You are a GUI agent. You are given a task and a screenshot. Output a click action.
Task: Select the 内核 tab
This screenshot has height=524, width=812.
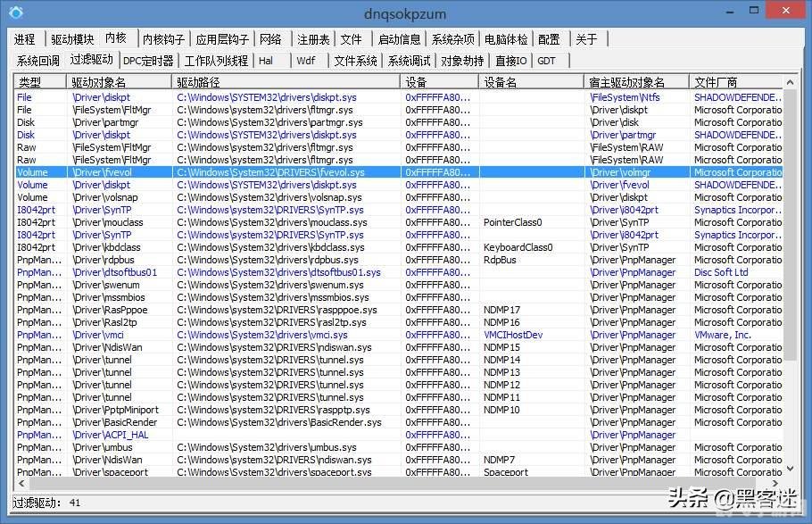(116, 37)
